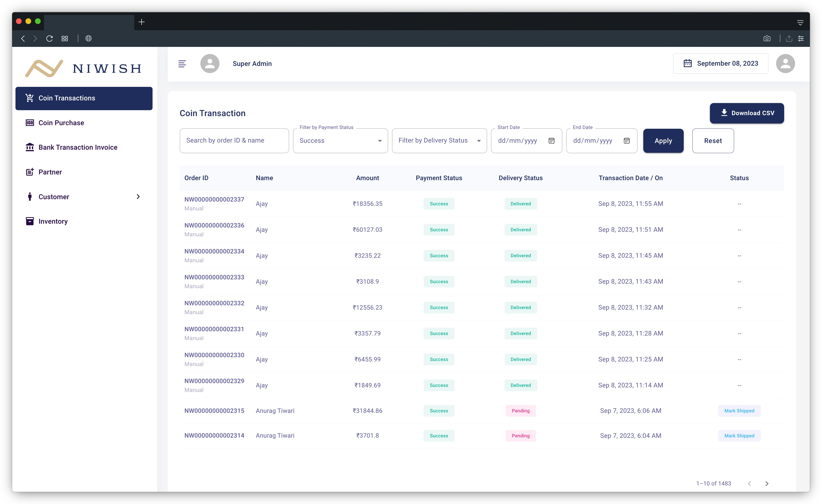Click the Start Date input field

click(526, 141)
